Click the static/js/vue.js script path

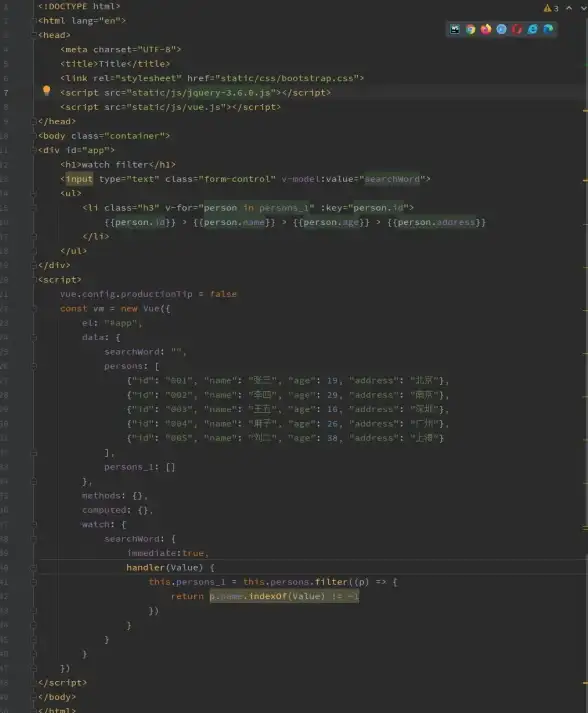(178, 107)
